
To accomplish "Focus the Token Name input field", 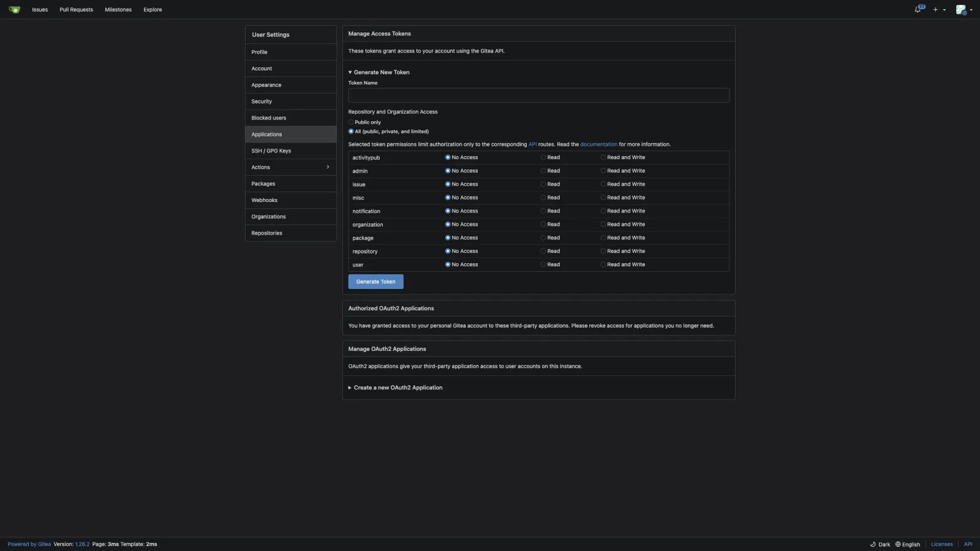I will [x=538, y=96].
